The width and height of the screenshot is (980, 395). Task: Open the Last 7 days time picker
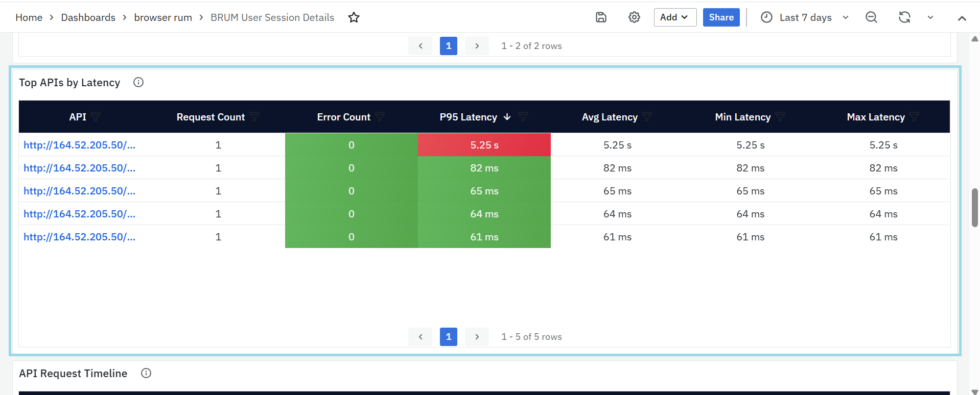pyautogui.click(x=805, y=17)
